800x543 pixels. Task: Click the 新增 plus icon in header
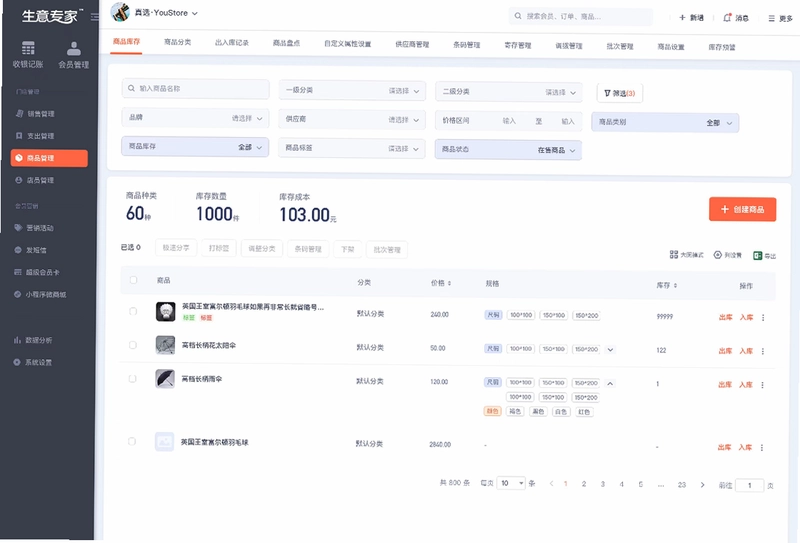point(682,17)
